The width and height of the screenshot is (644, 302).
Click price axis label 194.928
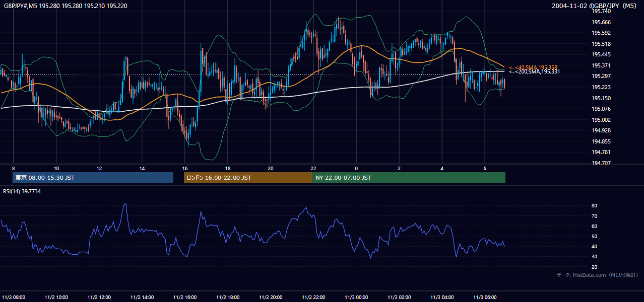pos(601,130)
